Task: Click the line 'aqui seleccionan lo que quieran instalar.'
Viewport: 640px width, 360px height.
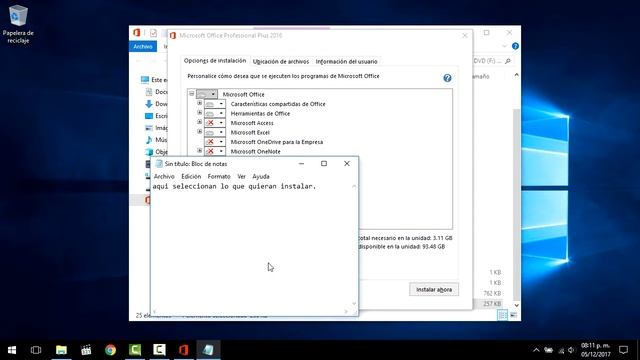Action: click(x=234, y=187)
